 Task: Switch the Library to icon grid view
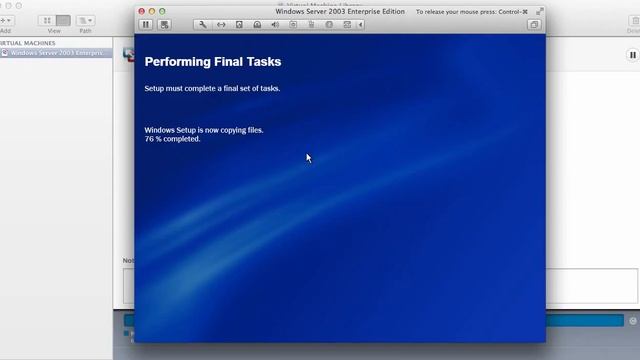point(47,20)
